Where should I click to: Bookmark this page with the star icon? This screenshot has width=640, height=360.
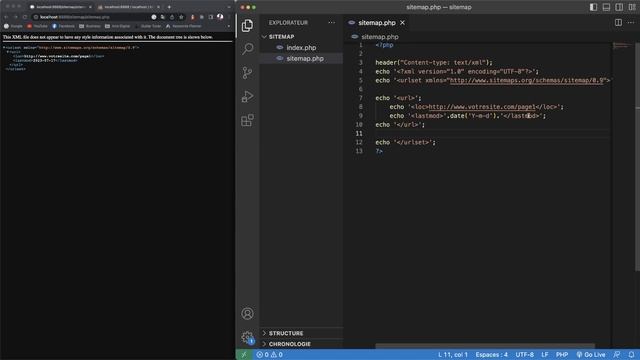pyautogui.click(x=181, y=17)
